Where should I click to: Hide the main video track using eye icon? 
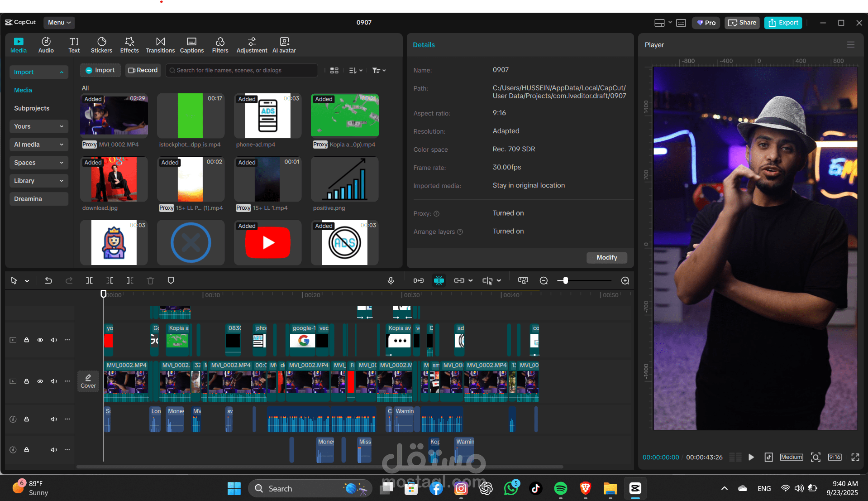[40, 381]
